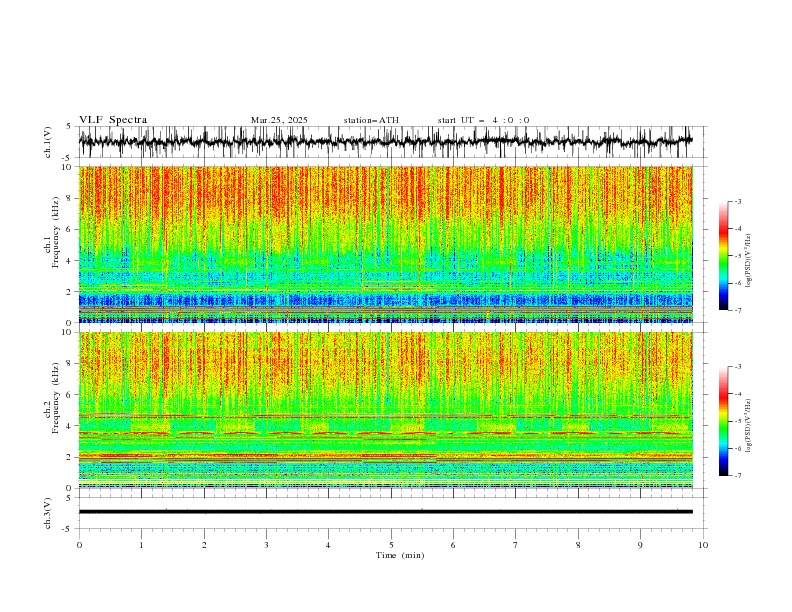Click the log(PSD) label beside ch.2 colorbar
This screenshot has height=612, width=792.
[749, 425]
